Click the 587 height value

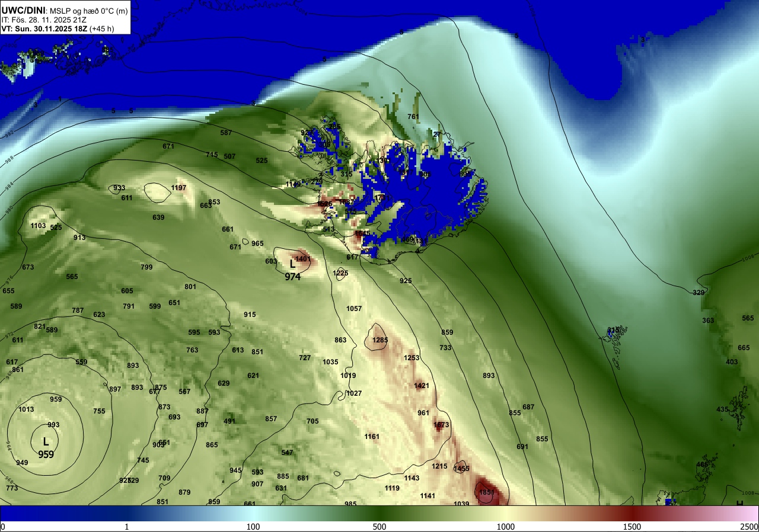click(x=226, y=133)
